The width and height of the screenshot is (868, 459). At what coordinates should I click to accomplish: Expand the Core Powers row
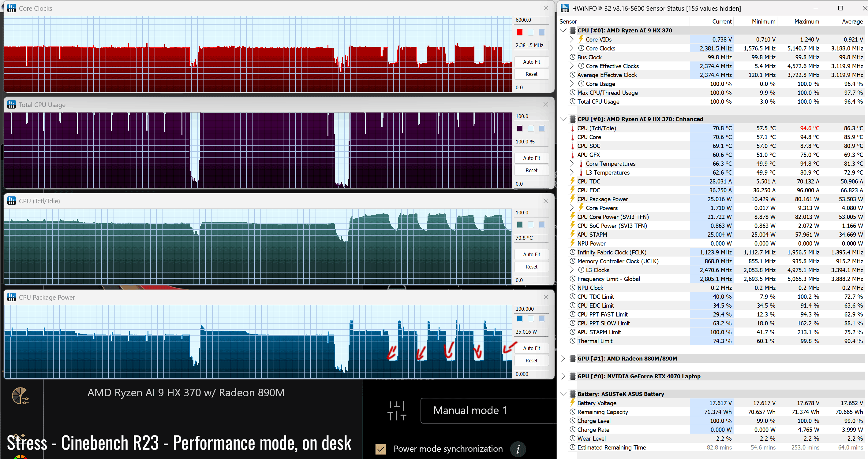point(572,208)
